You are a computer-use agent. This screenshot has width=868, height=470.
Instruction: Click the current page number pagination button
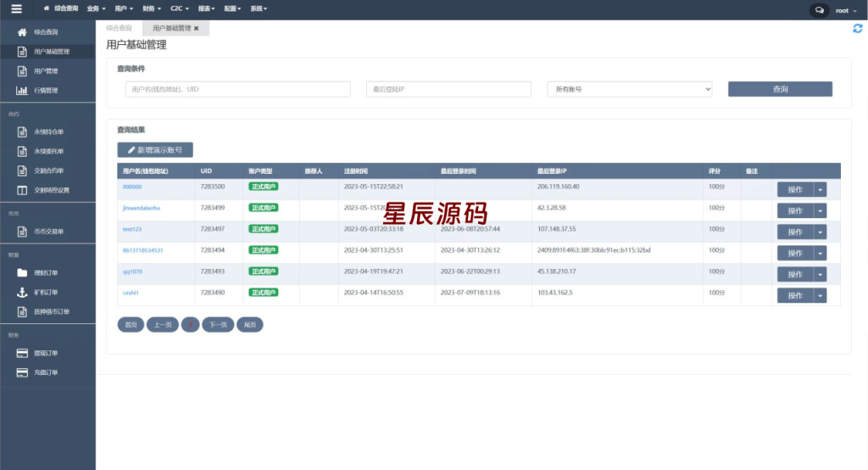[191, 325]
